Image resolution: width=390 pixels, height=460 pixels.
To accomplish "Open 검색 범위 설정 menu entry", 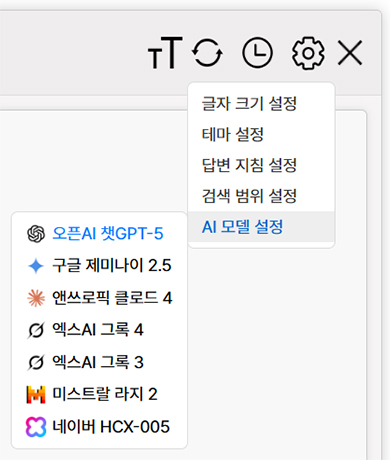I will pyautogui.click(x=261, y=196).
